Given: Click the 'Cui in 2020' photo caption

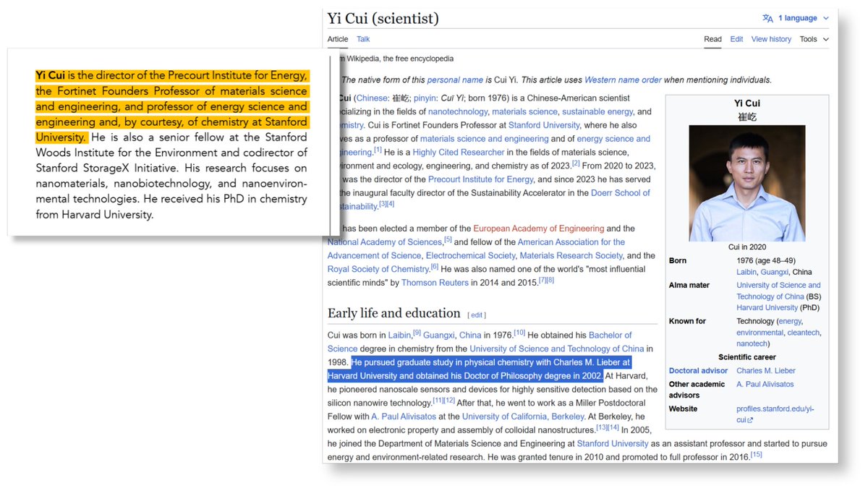Looking at the screenshot, I should tap(748, 247).
